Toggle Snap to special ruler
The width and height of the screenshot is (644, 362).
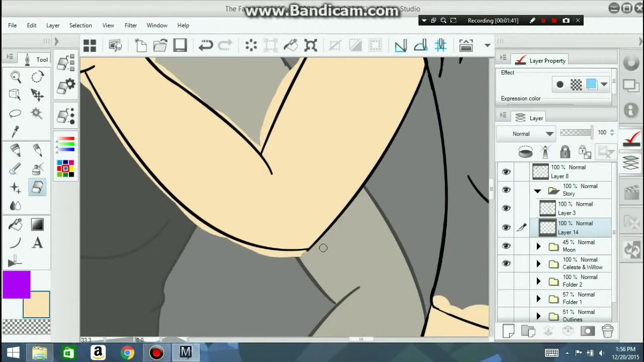click(421, 46)
